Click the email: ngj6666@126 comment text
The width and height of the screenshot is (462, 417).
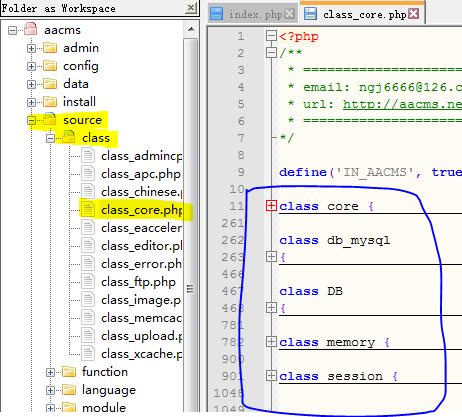click(x=382, y=87)
